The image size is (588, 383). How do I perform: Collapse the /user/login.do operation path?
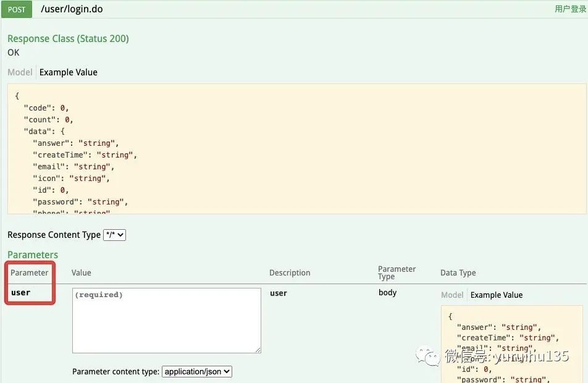click(72, 9)
